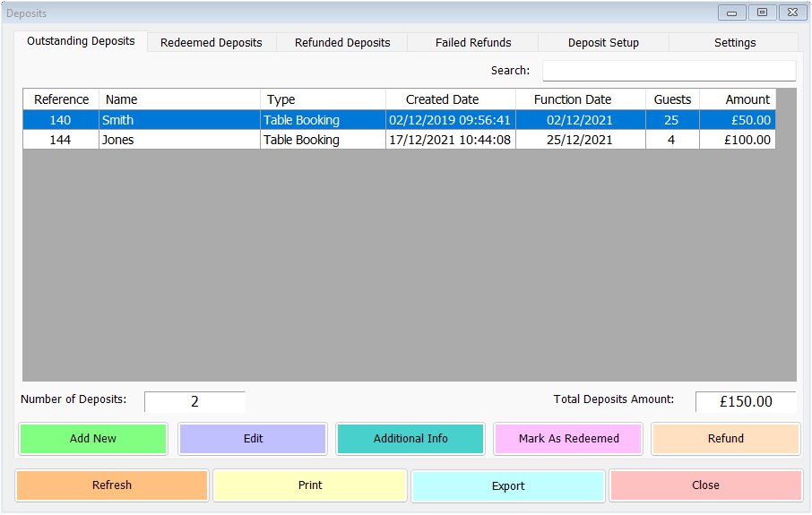The image size is (812, 515).
Task: Click the pink Close button
Action: [706, 485]
